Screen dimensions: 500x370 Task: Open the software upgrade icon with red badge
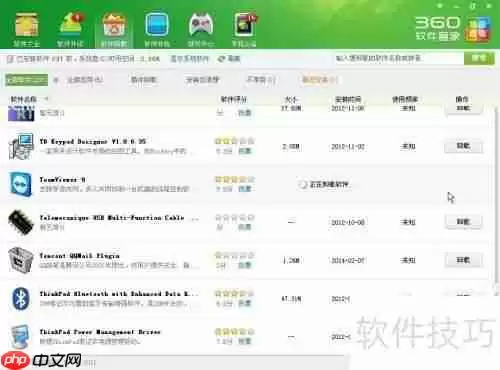pyautogui.click(x=70, y=24)
